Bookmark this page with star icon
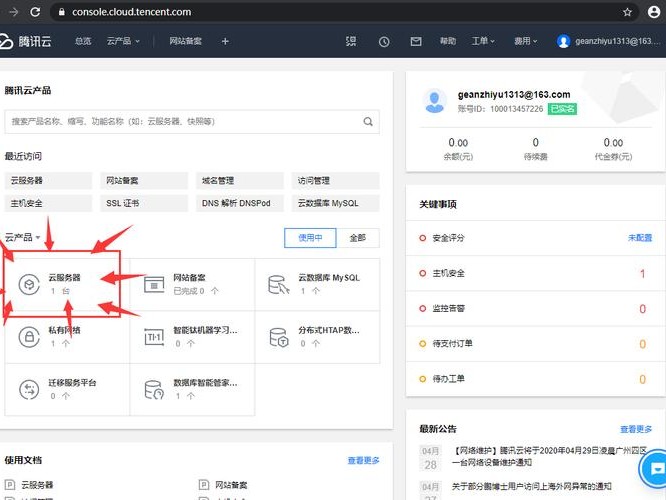Image resolution: width=666 pixels, height=500 pixels. tap(627, 12)
